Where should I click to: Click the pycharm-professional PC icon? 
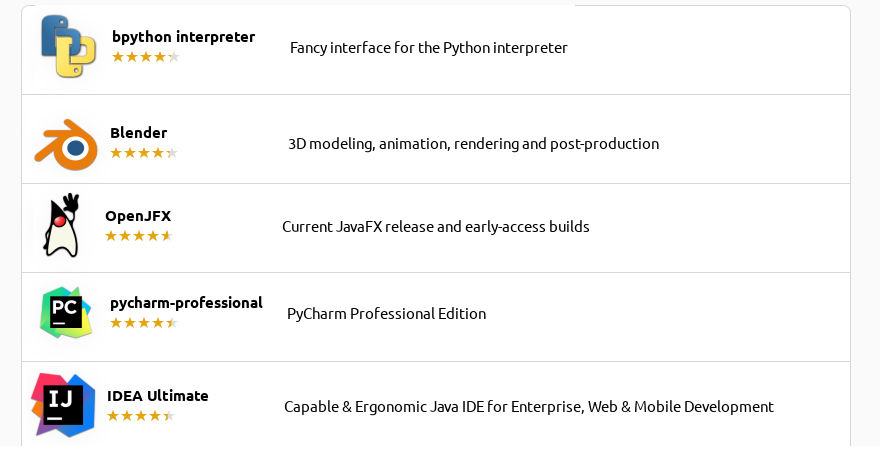[66, 313]
